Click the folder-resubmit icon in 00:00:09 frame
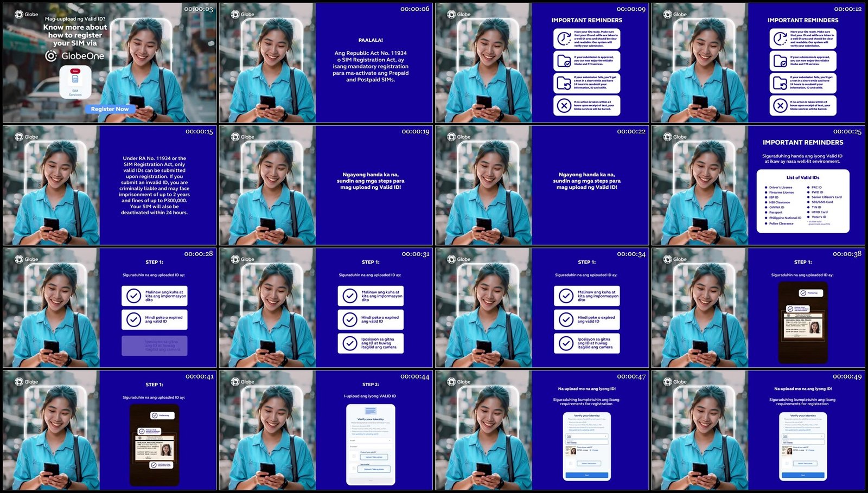This screenshot has width=868, height=493. pos(564,82)
